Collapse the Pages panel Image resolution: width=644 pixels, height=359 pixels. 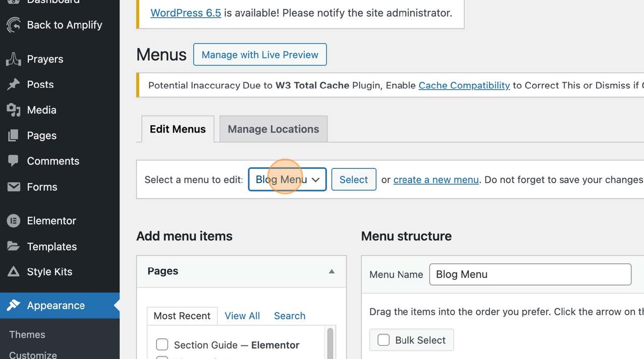(x=332, y=271)
